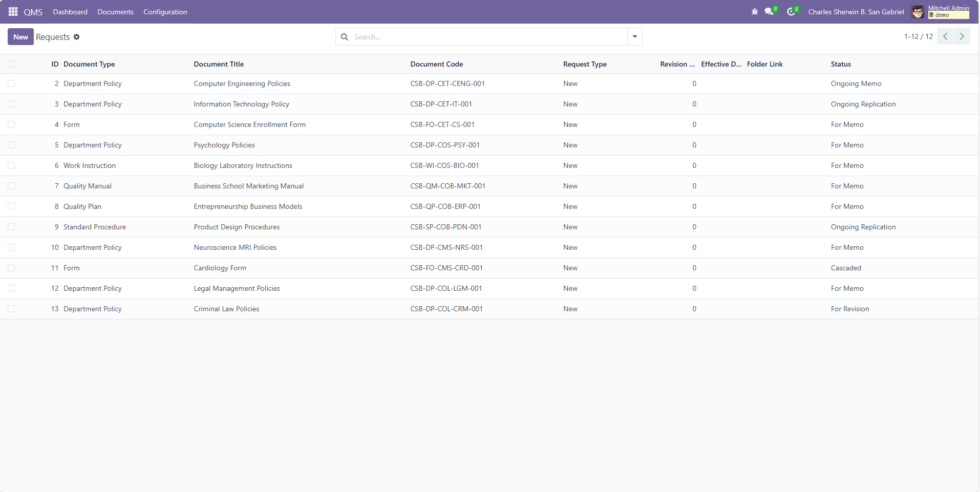
Task: Open the Mitchell Admin user menu
Action: pos(948,12)
